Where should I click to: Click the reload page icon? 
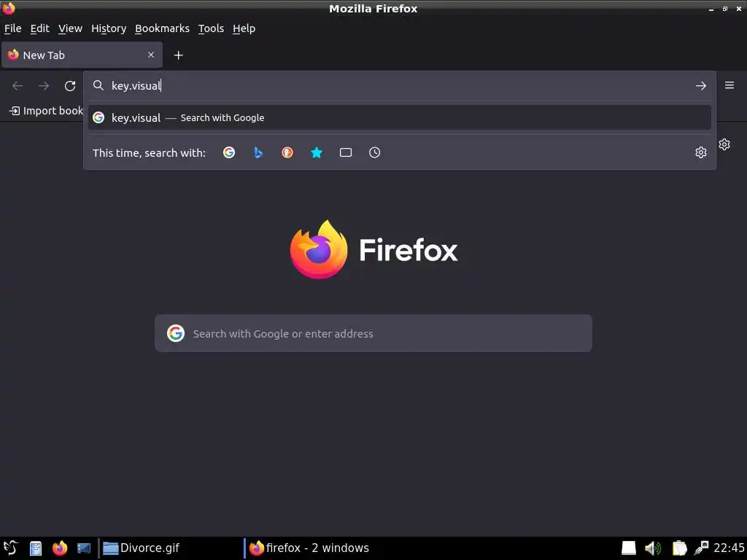(x=70, y=86)
